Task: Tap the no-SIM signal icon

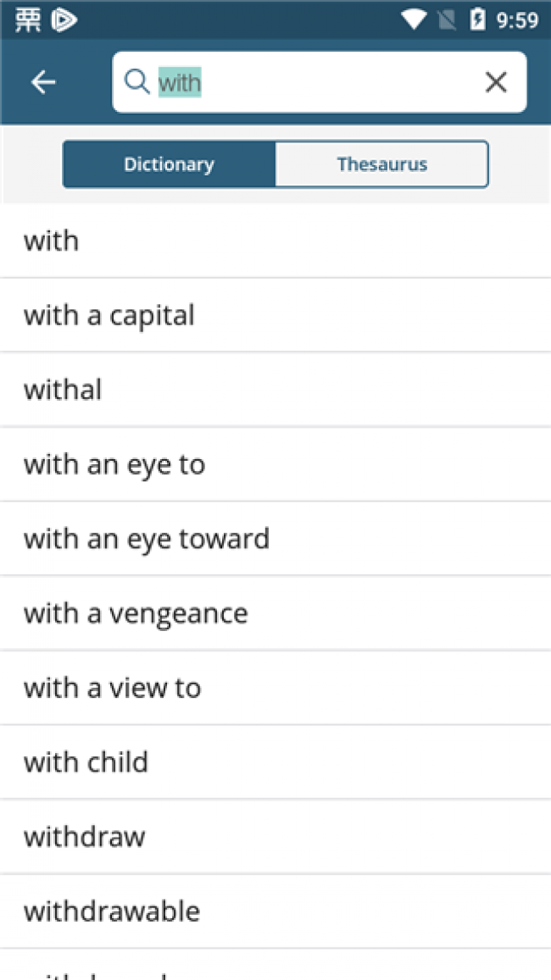Action: pyautogui.click(x=447, y=20)
